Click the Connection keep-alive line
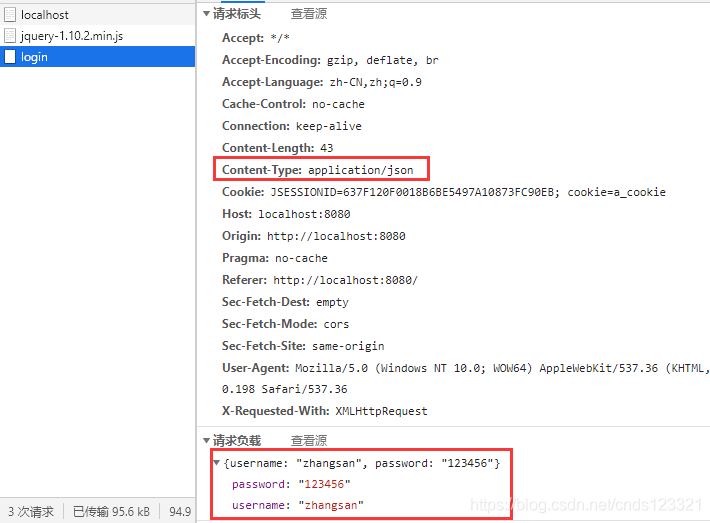Viewport: 710px width, 523px height. point(292,126)
